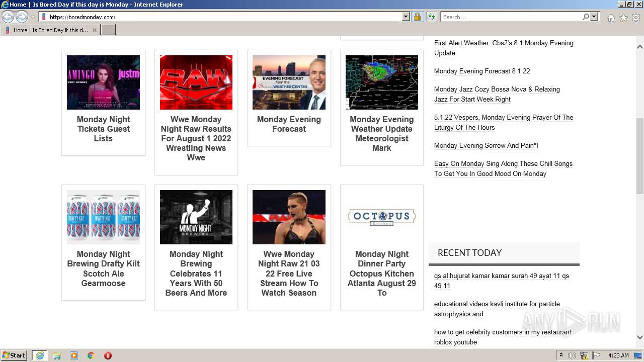Click the Evening Forecast Weather Center thumbnail

click(289, 82)
